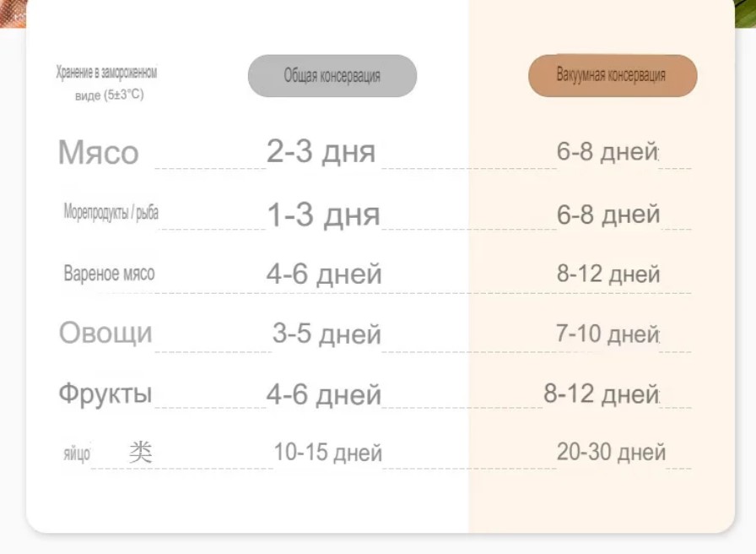
Task: Select the 10-15 дней egg value
Action: coord(328,453)
